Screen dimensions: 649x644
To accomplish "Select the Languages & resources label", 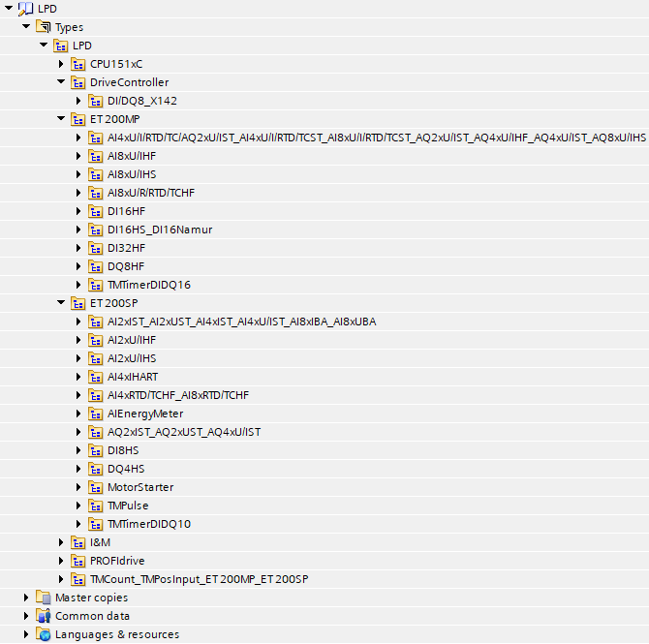I will coord(117,634).
